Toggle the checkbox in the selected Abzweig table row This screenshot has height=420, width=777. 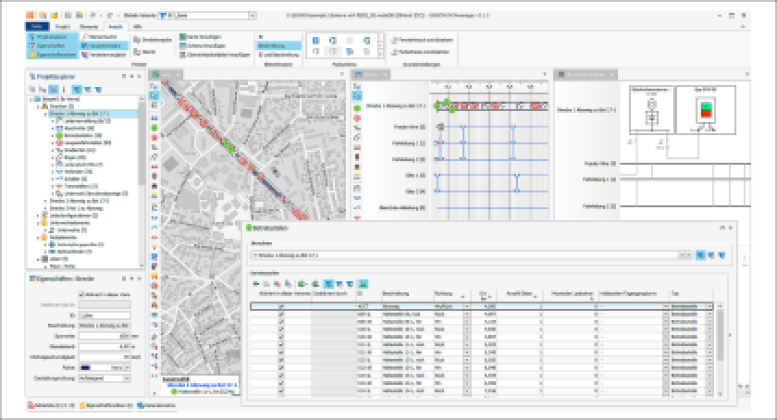(x=281, y=307)
